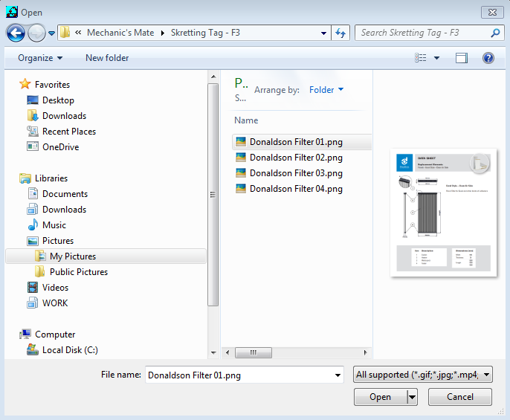
Task: Click the Recent Places icon
Action: (33, 131)
